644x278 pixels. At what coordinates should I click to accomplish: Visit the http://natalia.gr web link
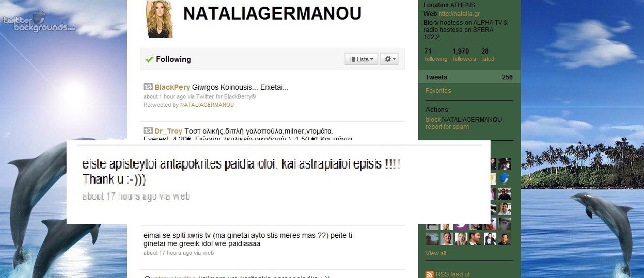pyautogui.click(x=460, y=14)
